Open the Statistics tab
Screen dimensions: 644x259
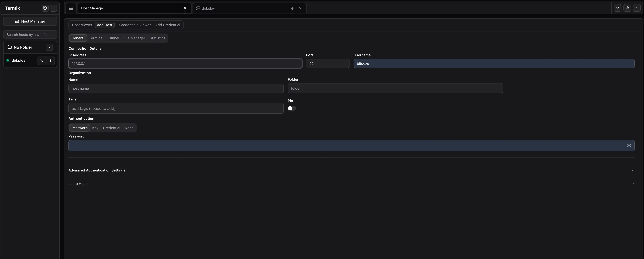(x=157, y=38)
